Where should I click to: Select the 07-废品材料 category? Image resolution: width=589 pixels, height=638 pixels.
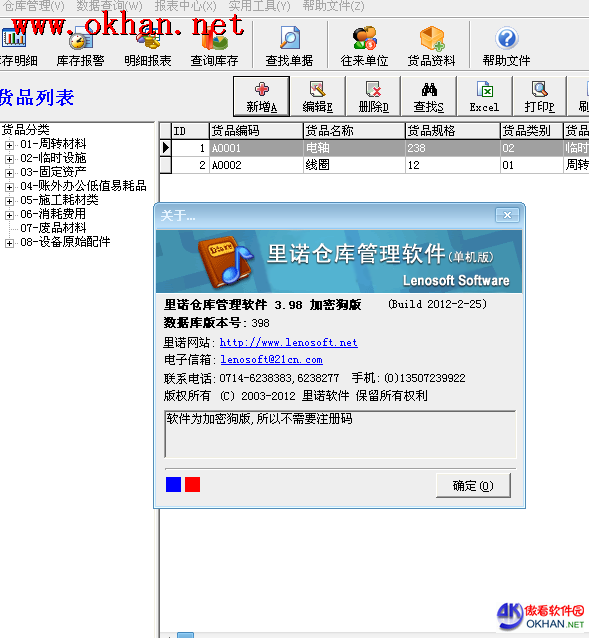point(53,228)
